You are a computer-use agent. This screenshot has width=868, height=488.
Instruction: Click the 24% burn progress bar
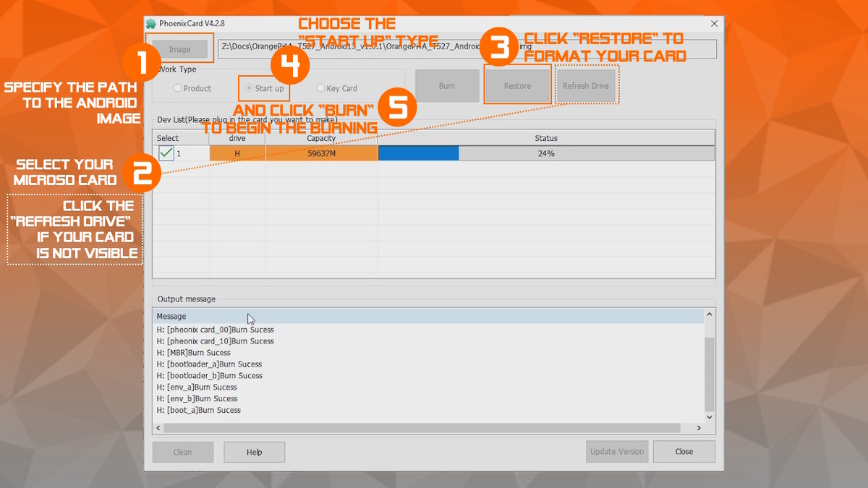click(x=546, y=153)
